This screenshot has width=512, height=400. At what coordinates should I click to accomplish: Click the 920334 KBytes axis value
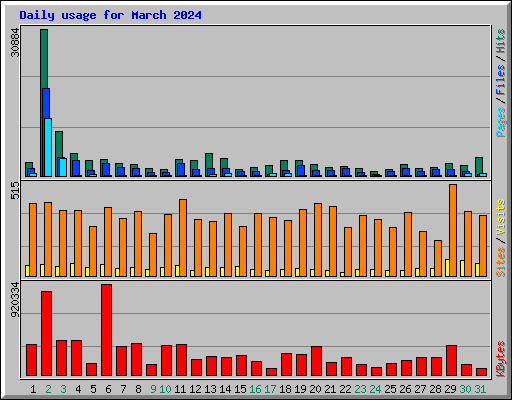point(15,299)
